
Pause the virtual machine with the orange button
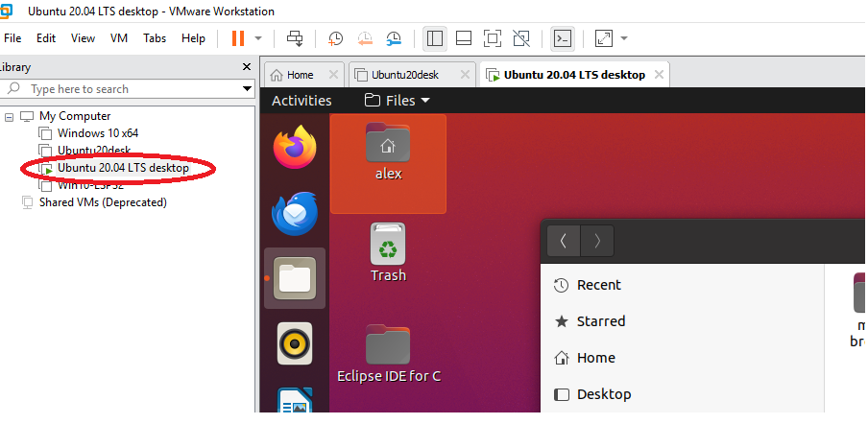237,38
